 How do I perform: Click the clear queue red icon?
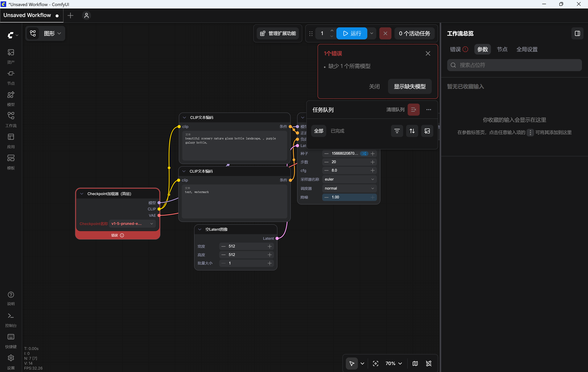413,110
